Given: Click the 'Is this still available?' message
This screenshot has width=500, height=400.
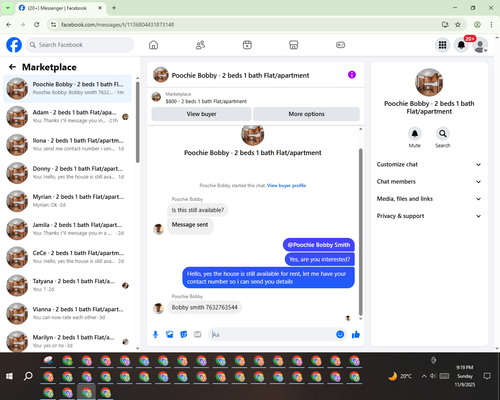Looking at the screenshot, I should click(x=198, y=210).
